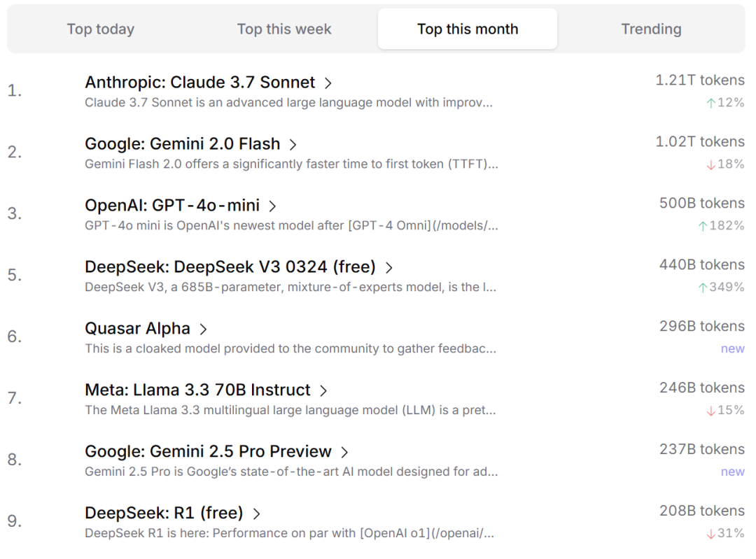Open Google: Gemini 2.5 Pro Preview link
Viewport: 756px width, 559px height.
208,452
